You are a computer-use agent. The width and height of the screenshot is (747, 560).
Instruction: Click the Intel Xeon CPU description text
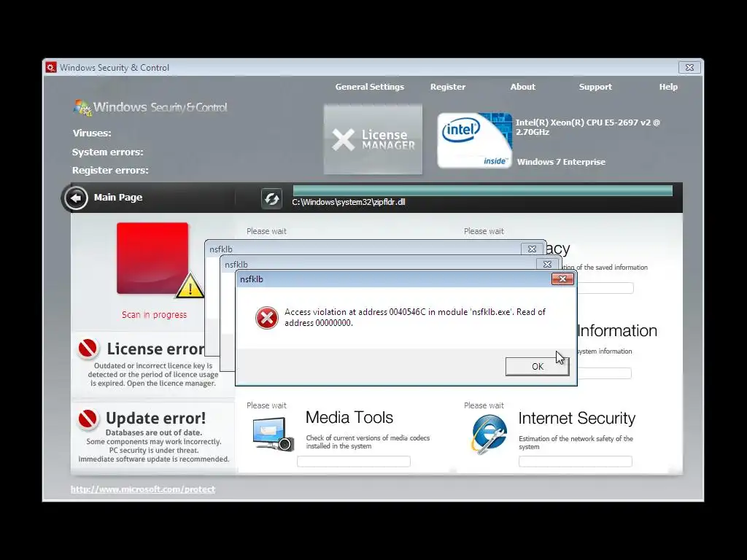coord(587,127)
